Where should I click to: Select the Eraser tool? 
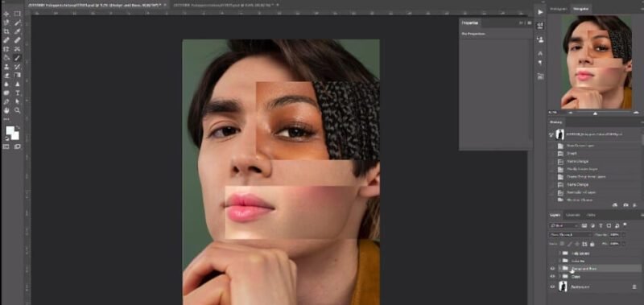pos(6,75)
